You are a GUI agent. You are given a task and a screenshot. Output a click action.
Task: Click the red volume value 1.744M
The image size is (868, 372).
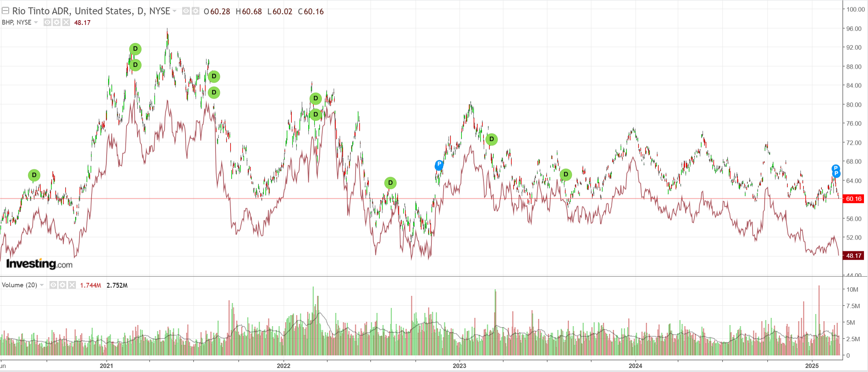tap(91, 285)
